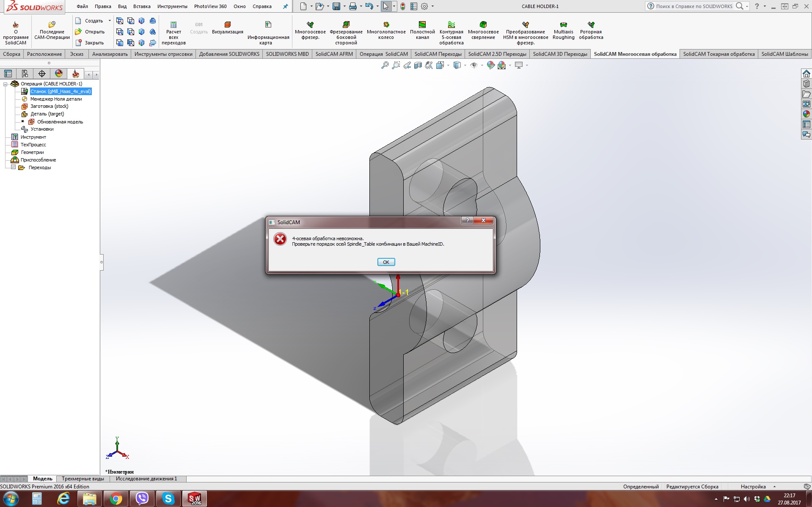Pick the Полостной канал operation
Viewport: 812px width, 507px height.
click(x=422, y=30)
